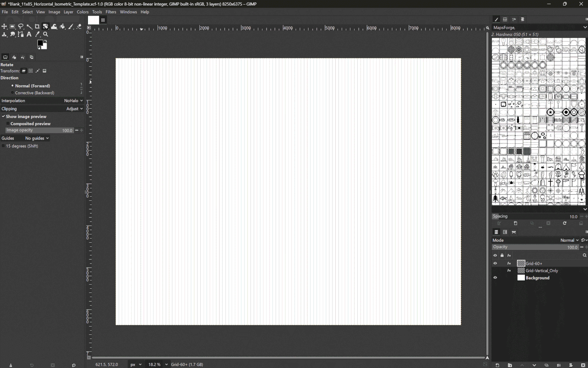The width and height of the screenshot is (588, 368).
Task: Select the Crop tool
Action: (x=37, y=27)
